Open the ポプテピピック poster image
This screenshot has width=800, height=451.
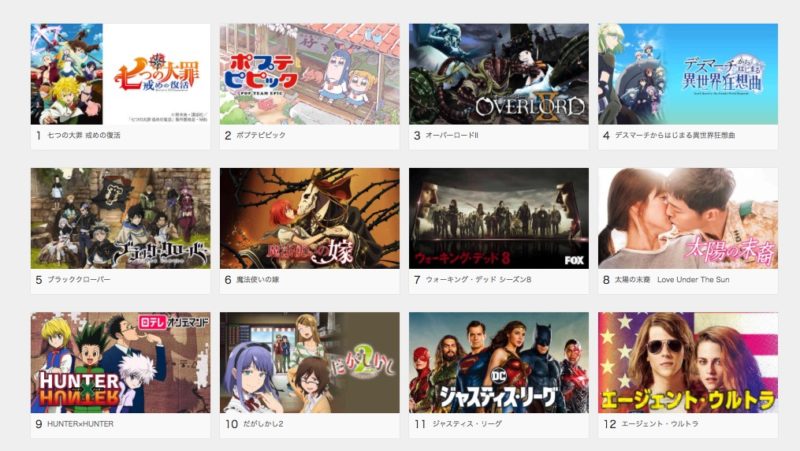[310, 74]
